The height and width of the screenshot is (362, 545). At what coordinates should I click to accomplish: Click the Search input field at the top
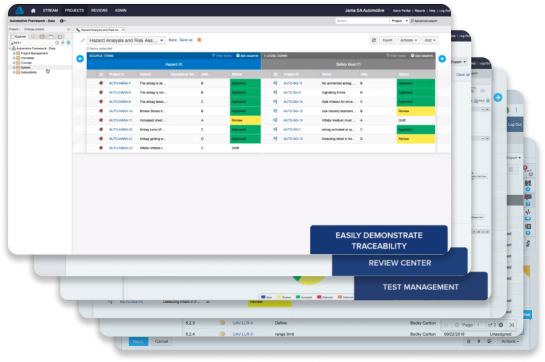pos(361,21)
